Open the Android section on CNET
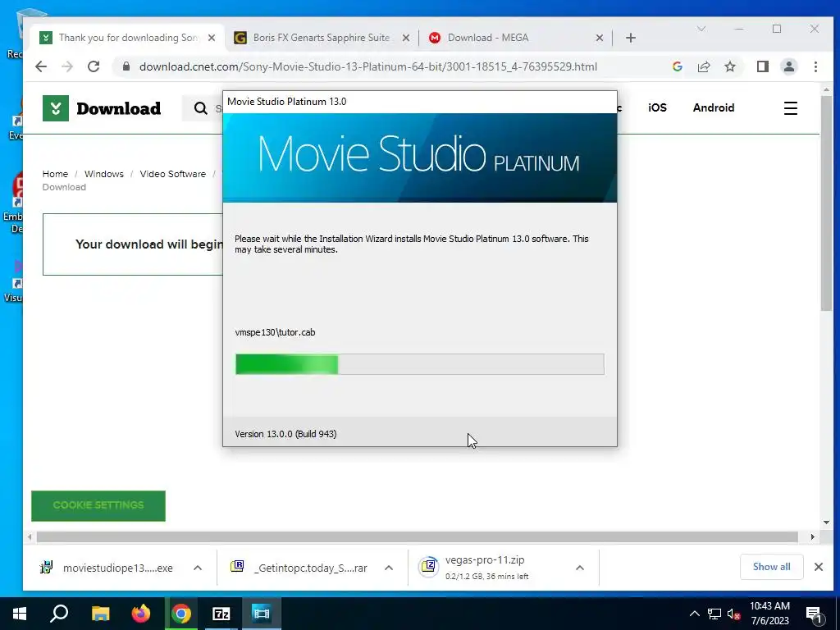840x630 pixels. tap(714, 107)
